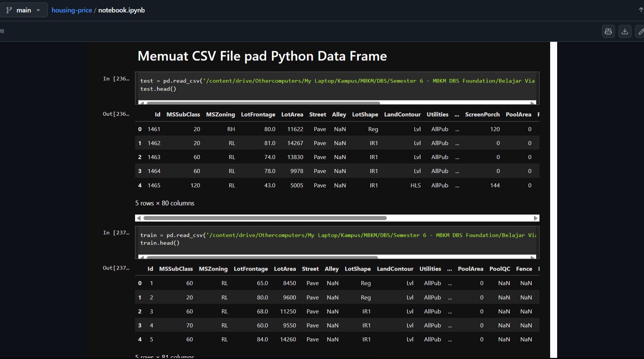Click the download raw file icon
Image resolution: width=644 pixels, height=359 pixels.
coord(624,31)
